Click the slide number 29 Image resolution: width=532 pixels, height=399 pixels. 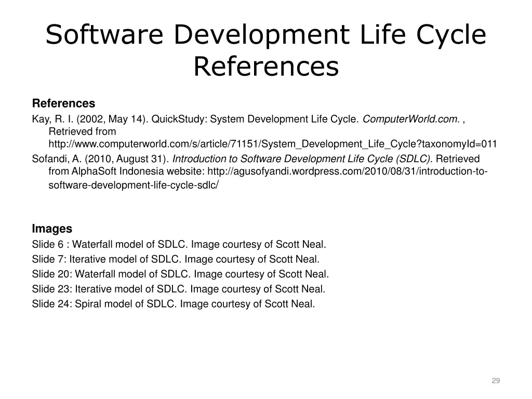pos(496,381)
